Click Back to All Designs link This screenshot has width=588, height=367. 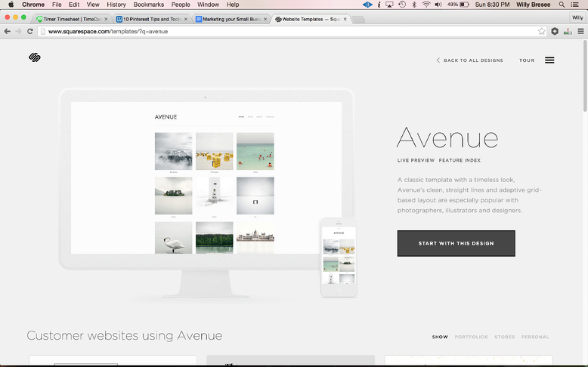click(469, 60)
